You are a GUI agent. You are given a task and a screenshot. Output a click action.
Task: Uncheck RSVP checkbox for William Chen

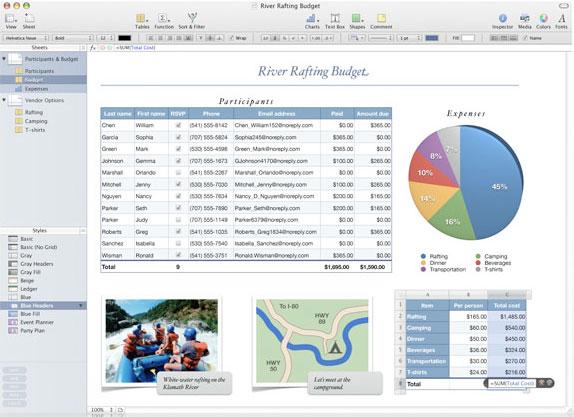(x=178, y=125)
